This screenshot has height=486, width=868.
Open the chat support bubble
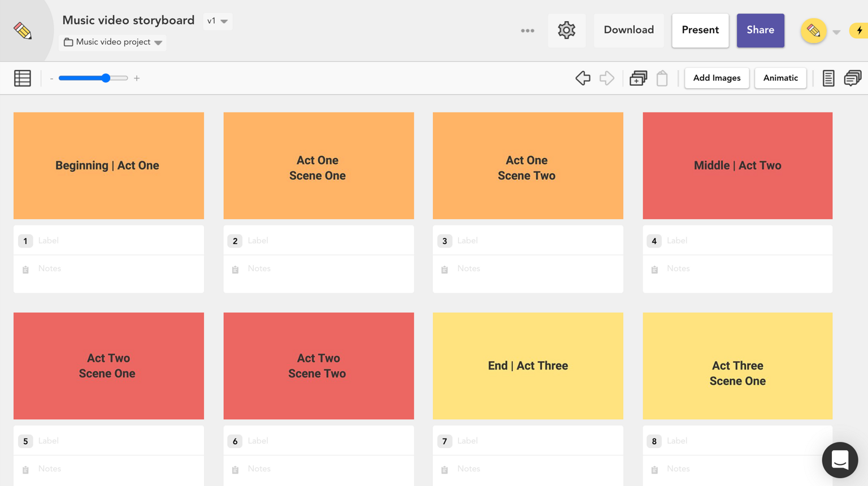[840, 460]
